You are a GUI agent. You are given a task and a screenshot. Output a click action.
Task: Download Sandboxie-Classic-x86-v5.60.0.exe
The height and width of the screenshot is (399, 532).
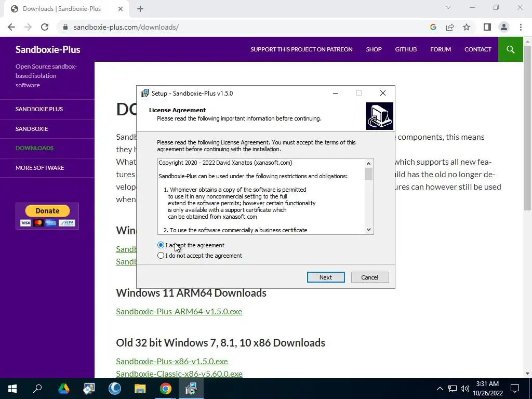(179, 374)
